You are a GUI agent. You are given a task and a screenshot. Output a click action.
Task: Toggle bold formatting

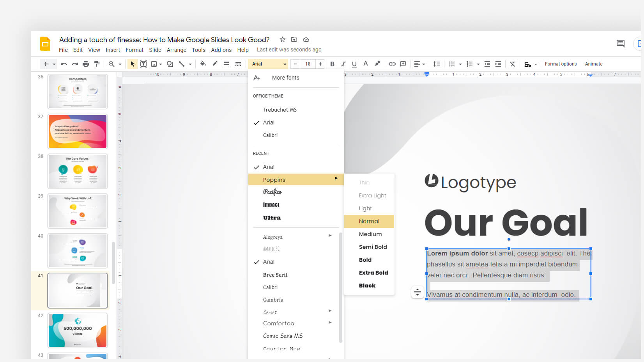tap(332, 64)
